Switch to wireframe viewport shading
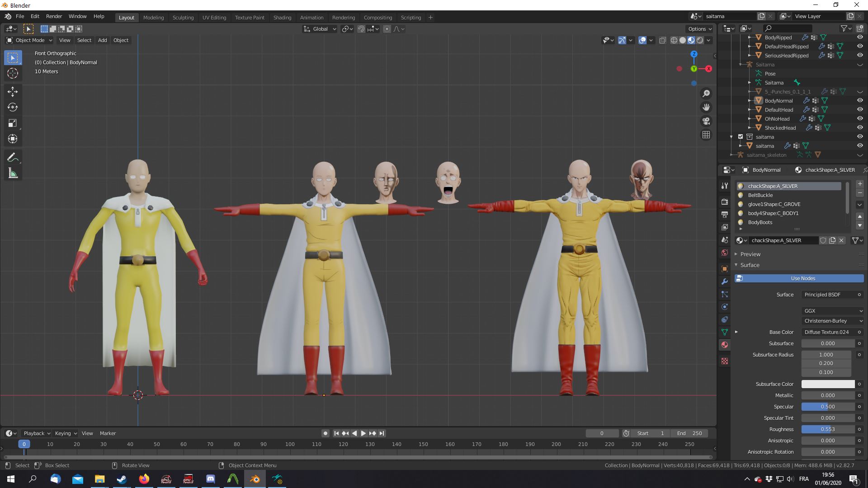Viewport: 868px width, 488px height. [674, 40]
